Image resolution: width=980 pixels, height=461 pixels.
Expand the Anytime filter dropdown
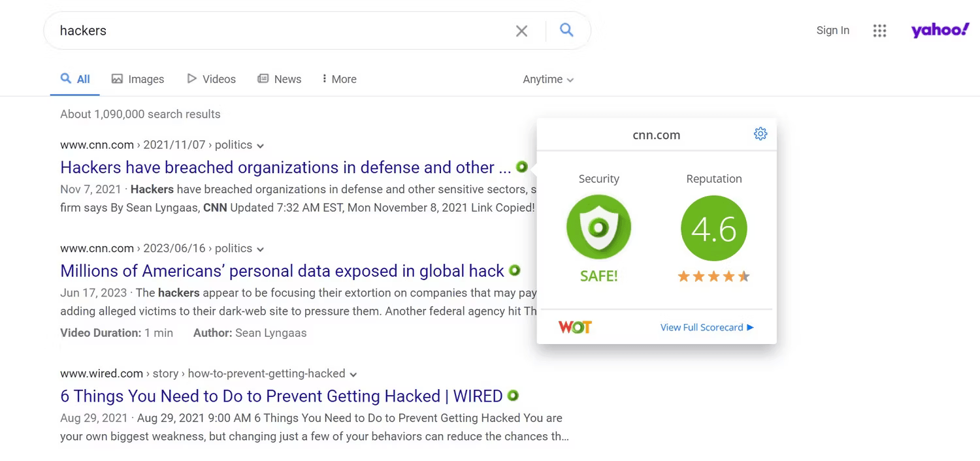(x=548, y=79)
